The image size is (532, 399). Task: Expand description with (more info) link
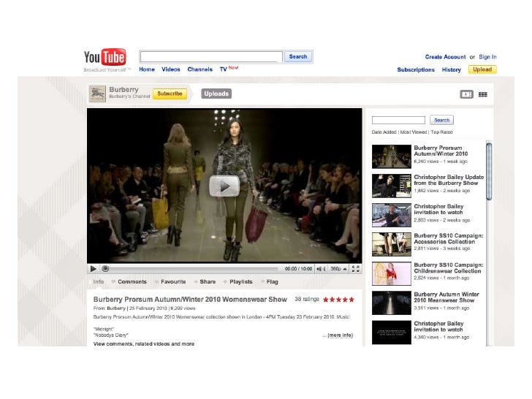(x=340, y=335)
